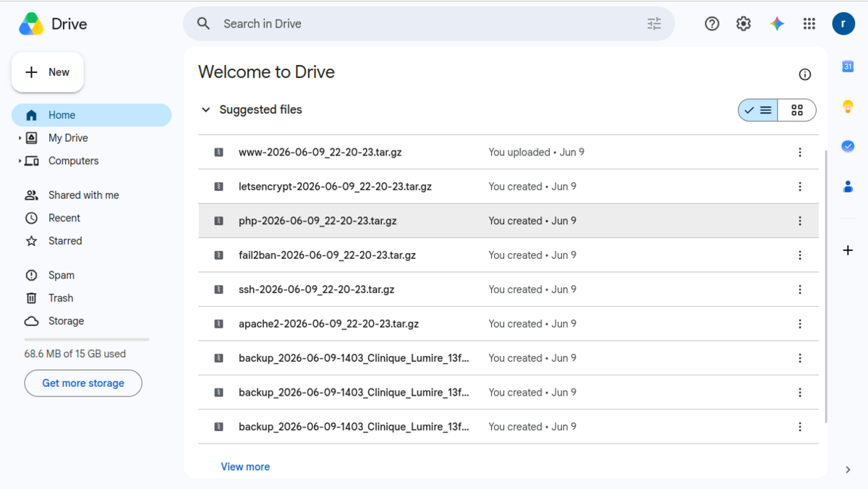The height and width of the screenshot is (489, 868).
Task: Go to Home in sidebar
Action: click(x=91, y=115)
